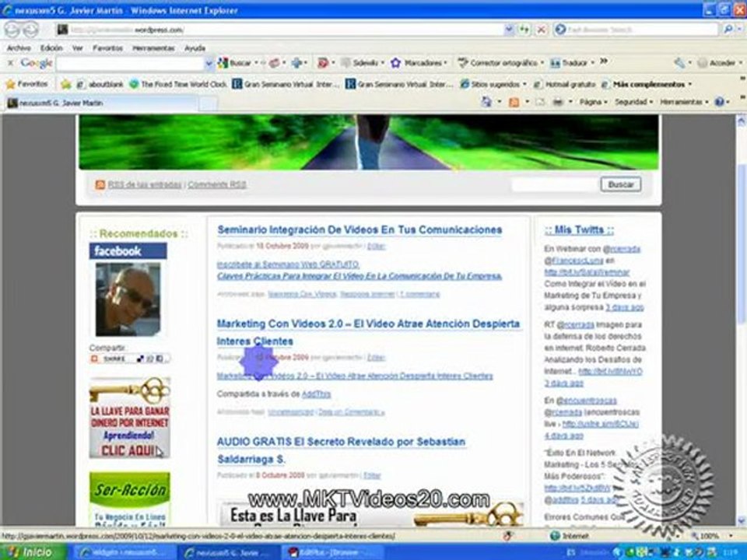The height and width of the screenshot is (560, 747).
Task: Refresh the page with the green arrows icon
Action: pyautogui.click(x=524, y=30)
